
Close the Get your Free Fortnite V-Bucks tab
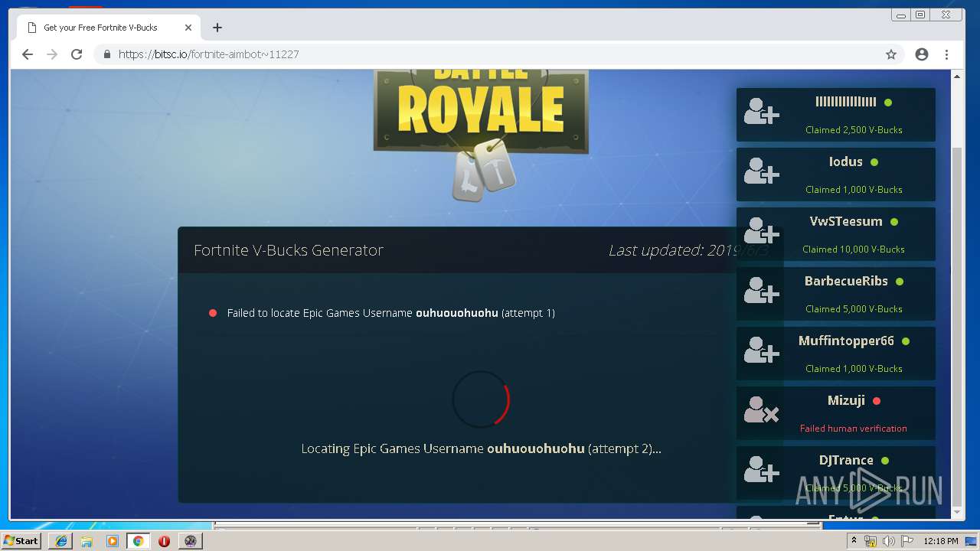click(x=188, y=28)
